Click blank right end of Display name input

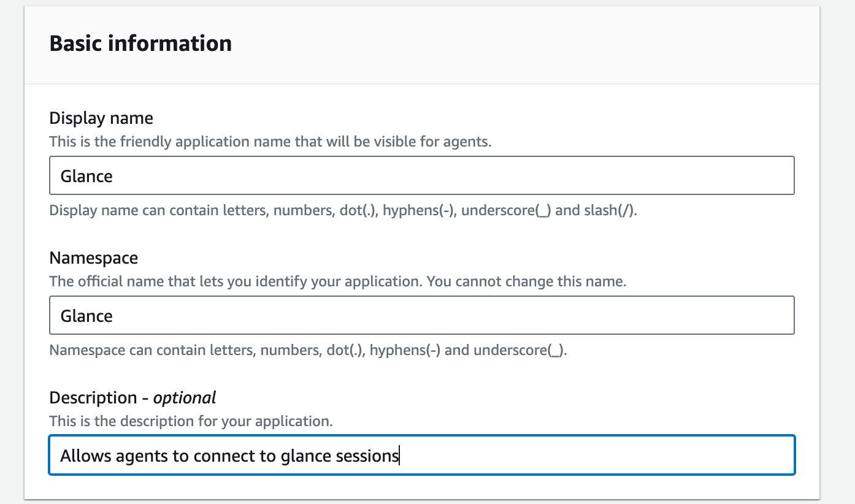[761, 176]
